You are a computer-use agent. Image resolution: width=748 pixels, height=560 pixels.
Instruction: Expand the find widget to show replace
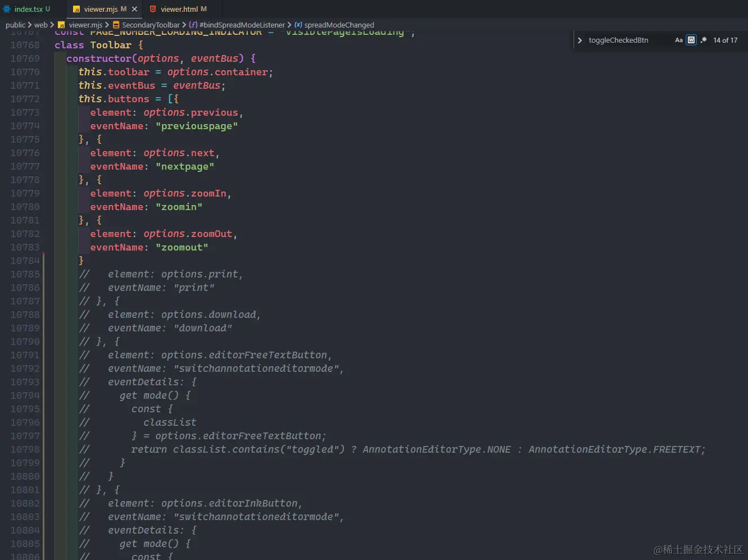[x=579, y=40]
